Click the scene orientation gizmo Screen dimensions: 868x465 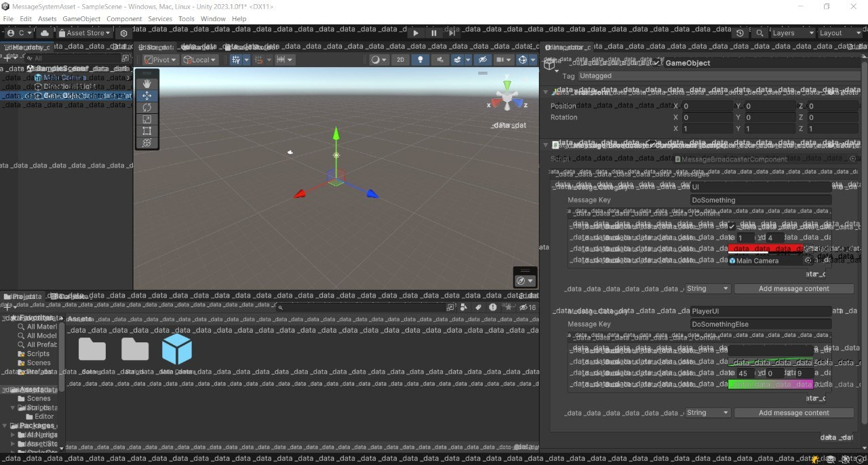[507, 97]
